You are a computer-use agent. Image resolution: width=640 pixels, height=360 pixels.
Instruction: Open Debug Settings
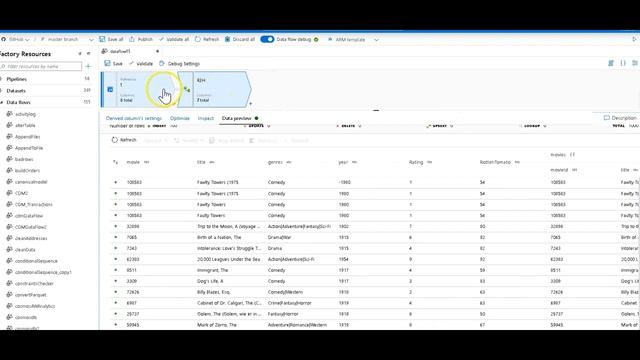point(180,64)
